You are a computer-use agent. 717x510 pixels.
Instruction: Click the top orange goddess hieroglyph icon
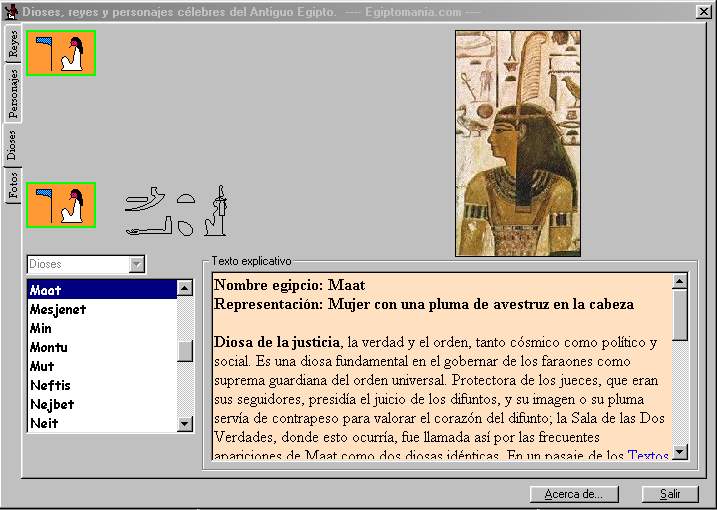coord(61,53)
